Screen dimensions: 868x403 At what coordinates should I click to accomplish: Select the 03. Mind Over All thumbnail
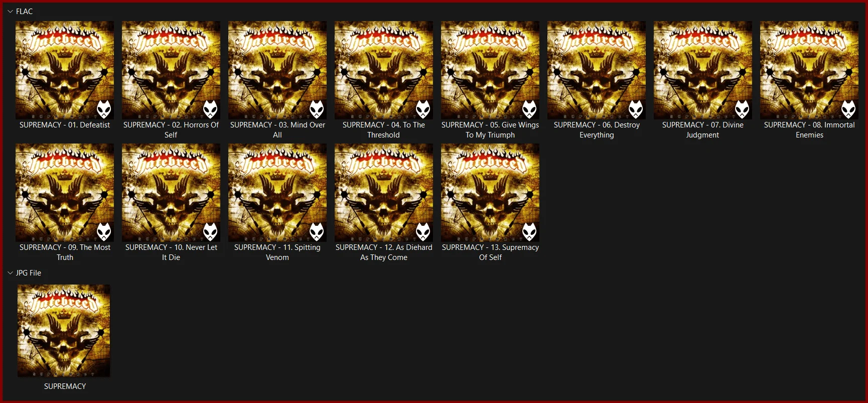pos(277,70)
